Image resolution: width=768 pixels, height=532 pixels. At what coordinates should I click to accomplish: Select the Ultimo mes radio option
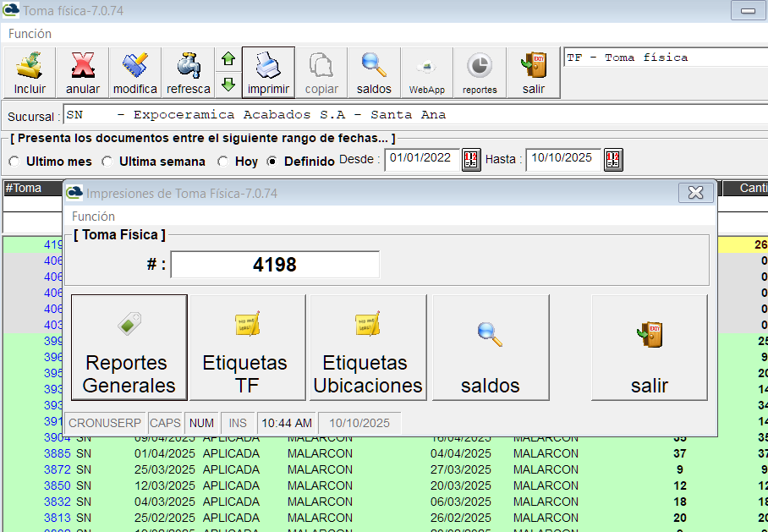(x=14, y=162)
